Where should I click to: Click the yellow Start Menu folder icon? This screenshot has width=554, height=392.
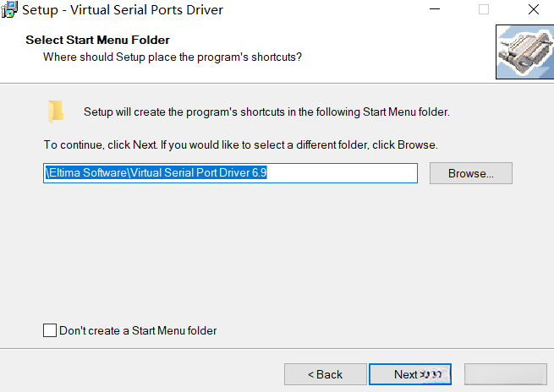tap(56, 112)
